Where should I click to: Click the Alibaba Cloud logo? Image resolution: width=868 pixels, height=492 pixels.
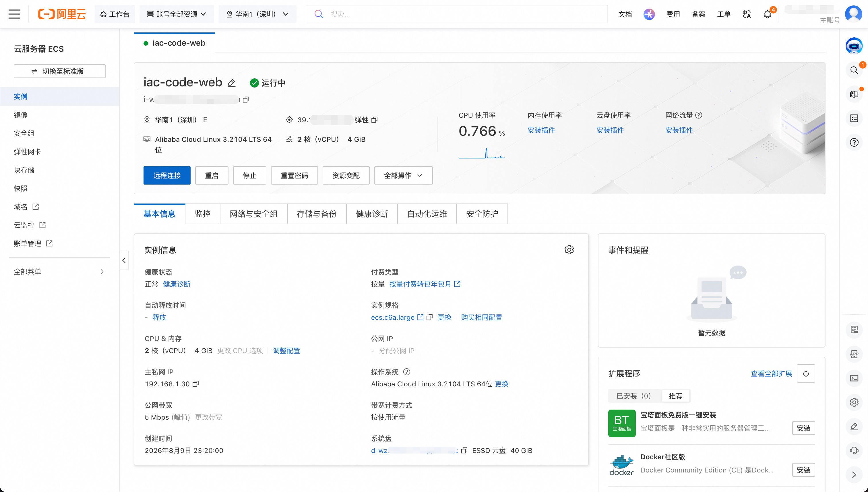(62, 14)
